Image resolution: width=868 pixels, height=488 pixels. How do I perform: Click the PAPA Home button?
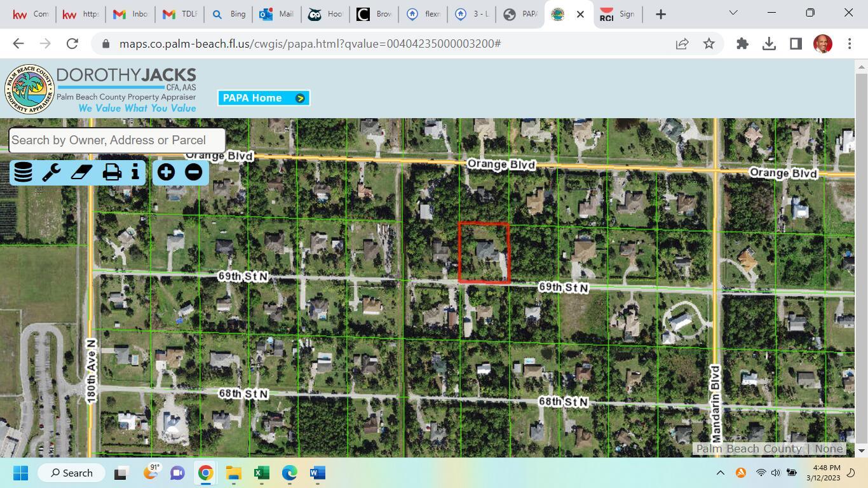pyautogui.click(x=262, y=97)
